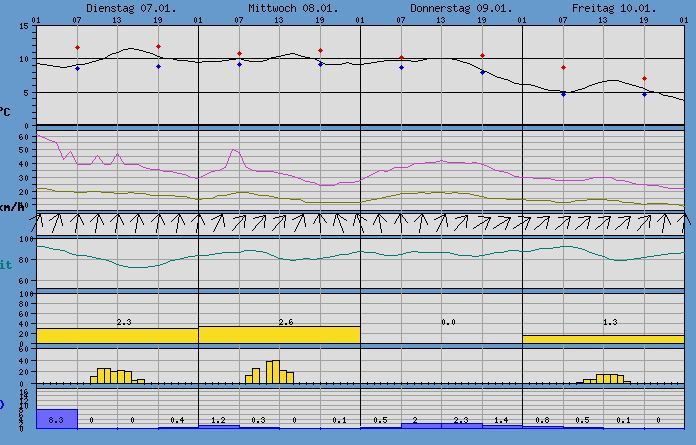The height and width of the screenshot is (445, 696).
Task: Click the tallest yellow histogram bar on Wednesday
Action: (275, 371)
